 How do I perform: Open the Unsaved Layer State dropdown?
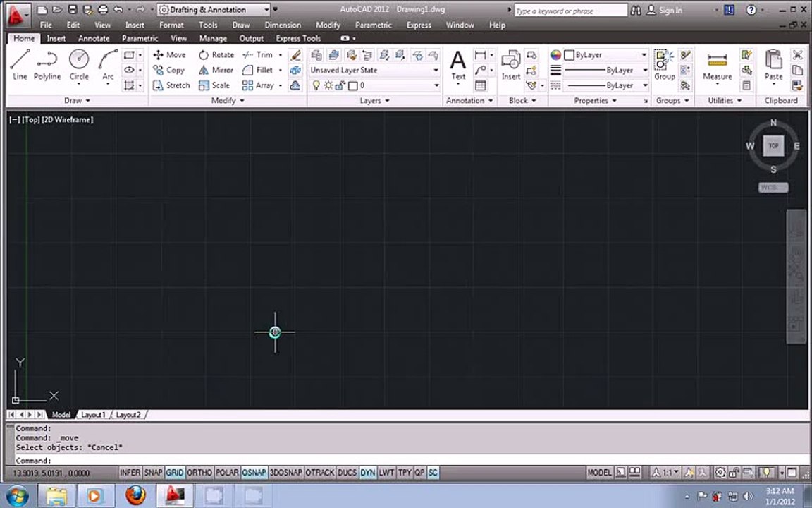[374, 70]
